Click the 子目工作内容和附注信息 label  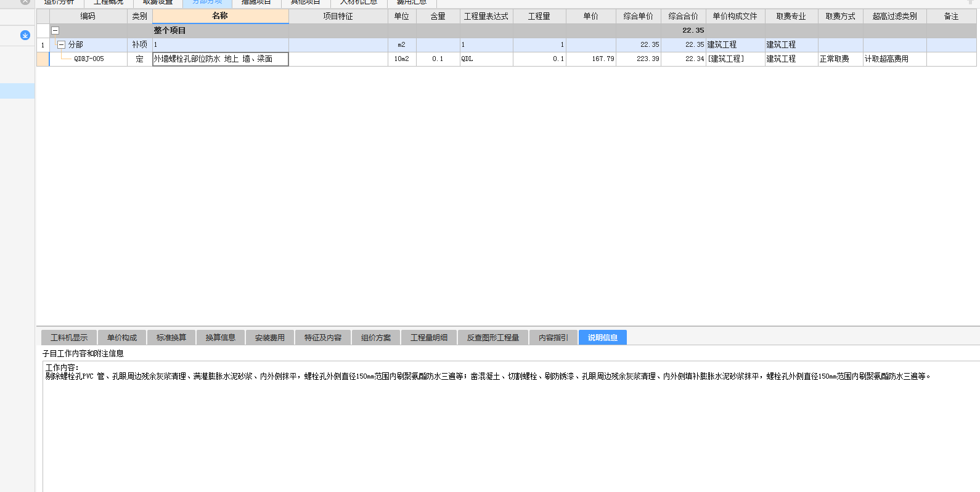click(x=83, y=353)
